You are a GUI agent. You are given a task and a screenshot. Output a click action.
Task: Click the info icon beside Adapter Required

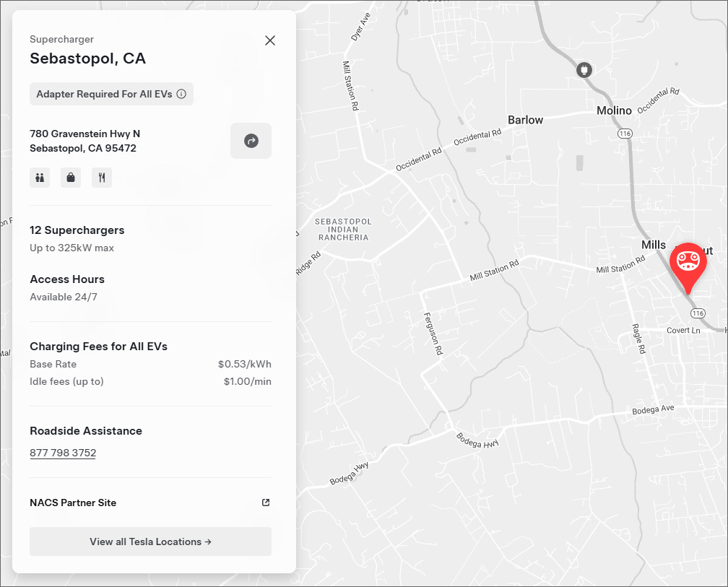click(x=181, y=94)
